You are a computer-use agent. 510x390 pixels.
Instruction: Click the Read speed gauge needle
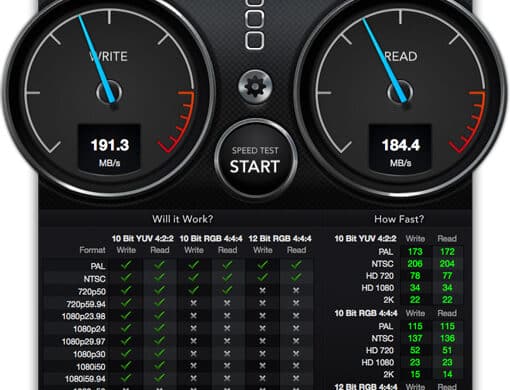point(384,60)
